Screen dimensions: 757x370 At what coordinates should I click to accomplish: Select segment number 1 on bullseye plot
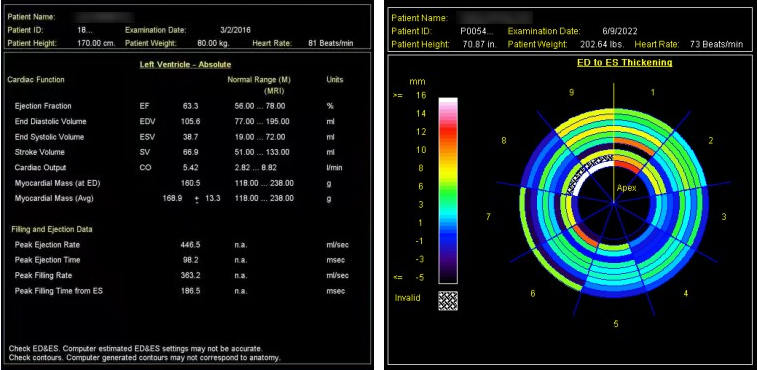click(653, 92)
